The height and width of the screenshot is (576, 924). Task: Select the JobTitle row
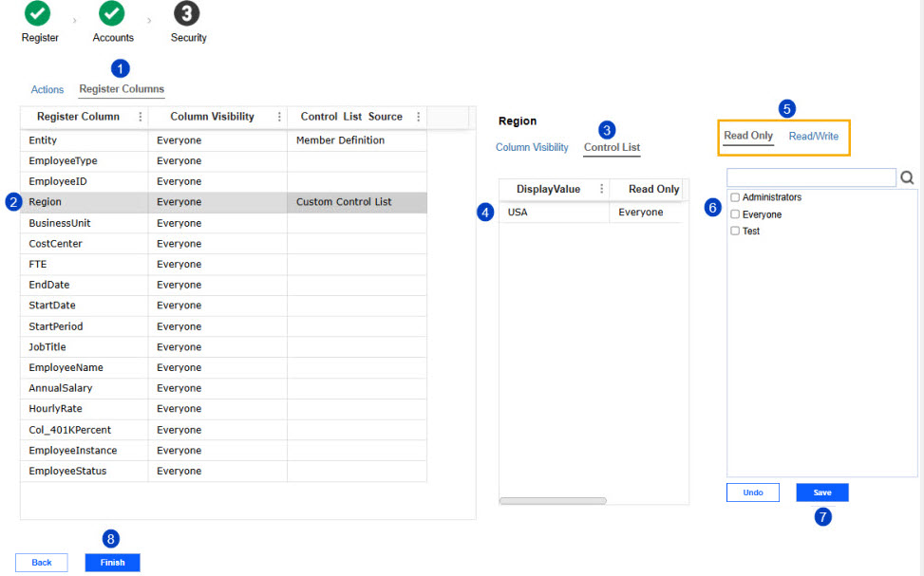click(223, 347)
